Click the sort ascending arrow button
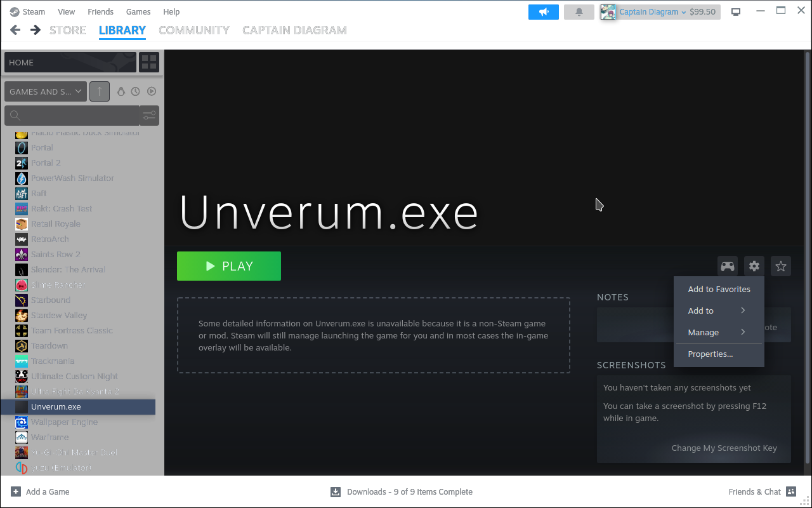The height and width of the screenshot is (508, 812). [x=100, y=91]
